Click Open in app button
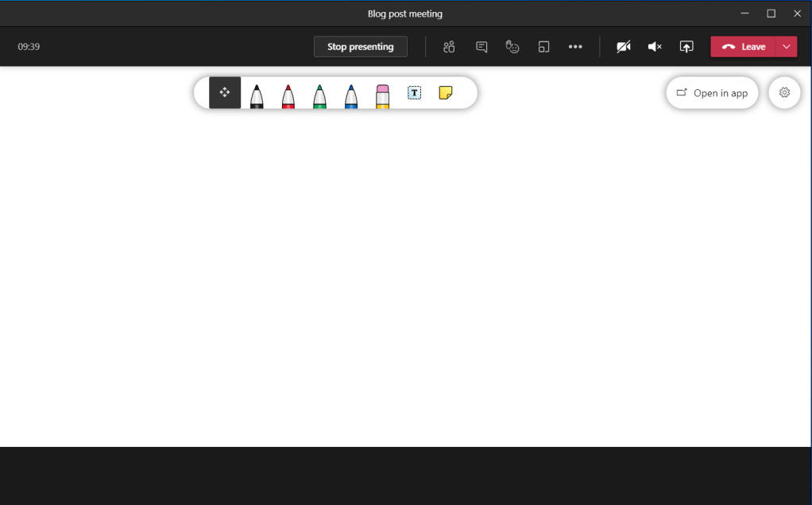 [712, 93]
